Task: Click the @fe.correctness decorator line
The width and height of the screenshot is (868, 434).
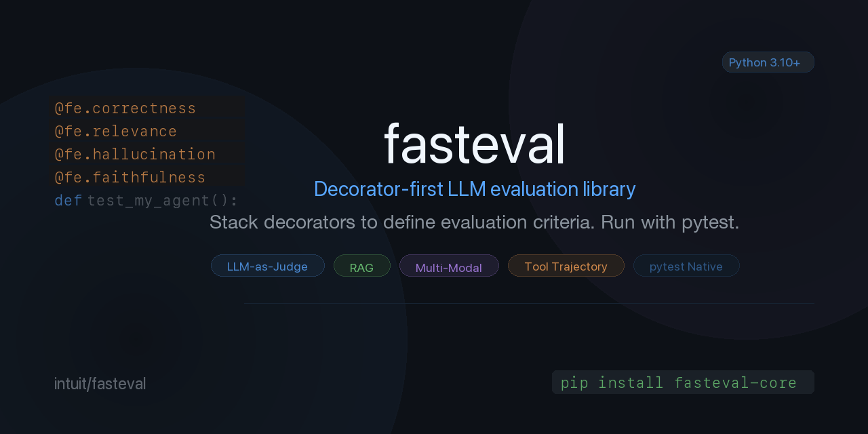Action: 125,108
